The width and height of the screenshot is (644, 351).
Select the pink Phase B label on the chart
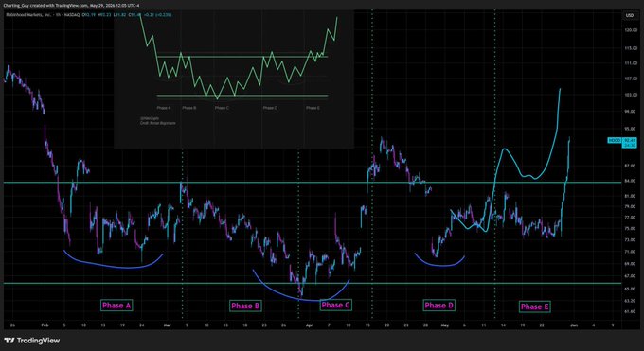point(245,306)
